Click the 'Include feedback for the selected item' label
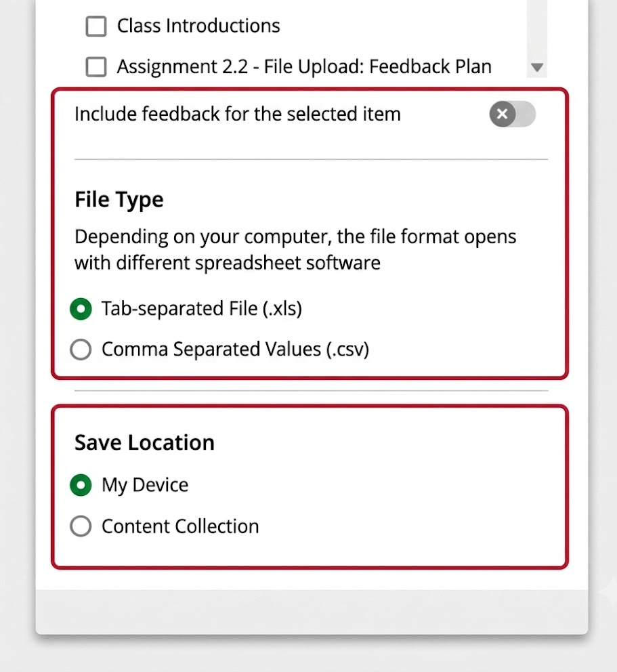Viewport: 617px width, 672px height. coord(237,114)
